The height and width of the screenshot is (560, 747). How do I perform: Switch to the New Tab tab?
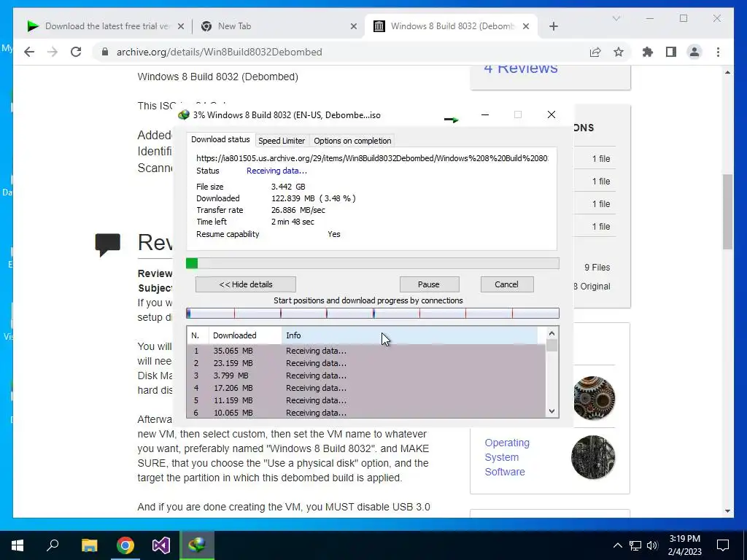click(x=278, y=26)
